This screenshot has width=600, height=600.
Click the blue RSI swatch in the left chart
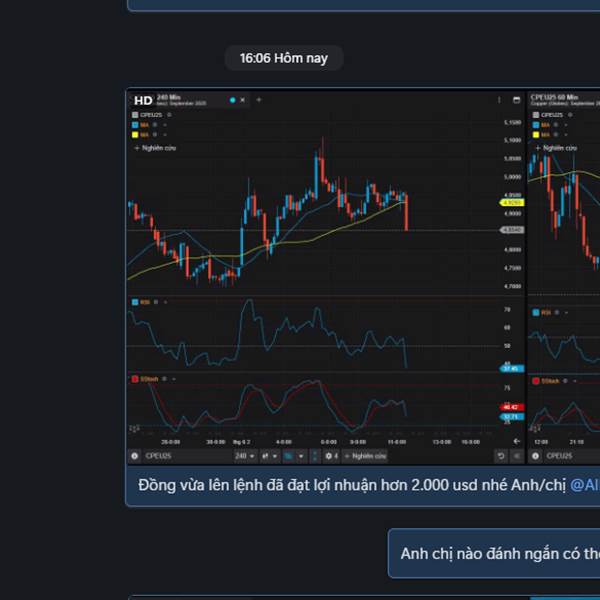coord(135,302)
